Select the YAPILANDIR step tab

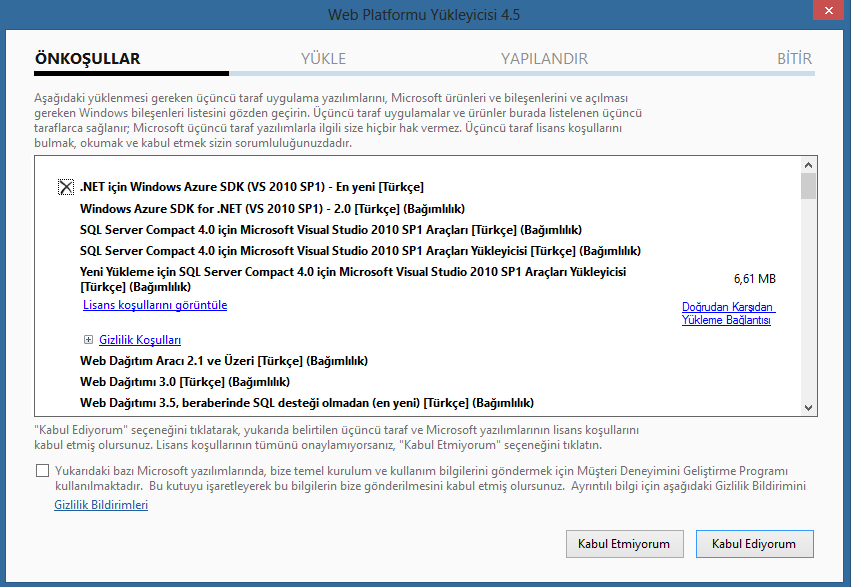click(x=544, y=59)
